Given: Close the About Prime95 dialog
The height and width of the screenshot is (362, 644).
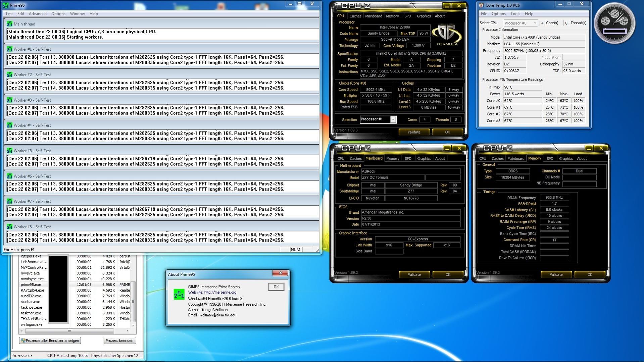Looking at the screenshot, I should pyautogui.click(x=281, y=273).
